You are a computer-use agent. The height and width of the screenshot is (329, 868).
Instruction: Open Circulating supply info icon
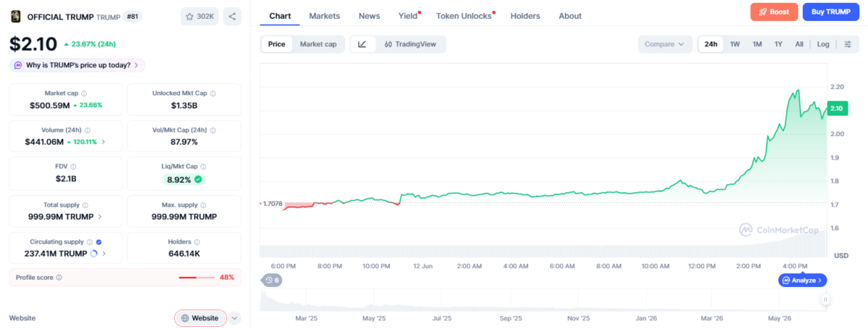90,242
